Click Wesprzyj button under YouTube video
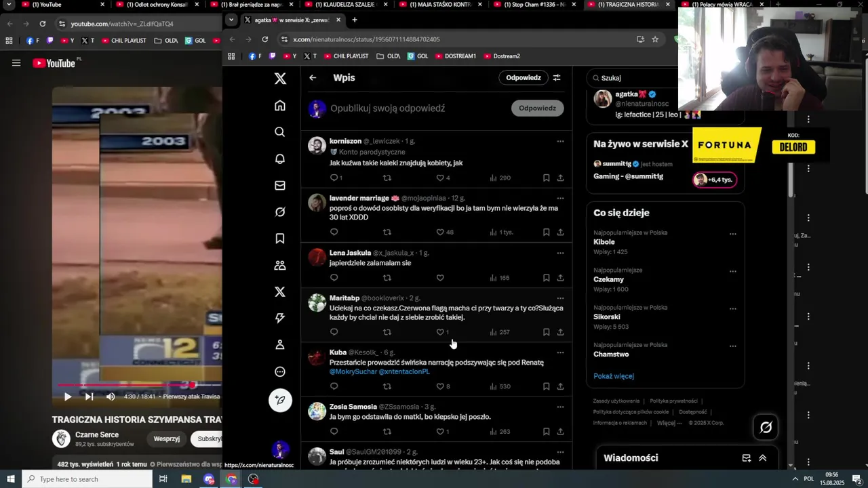This screenshot has height=488, width=868. click(167, 439)
